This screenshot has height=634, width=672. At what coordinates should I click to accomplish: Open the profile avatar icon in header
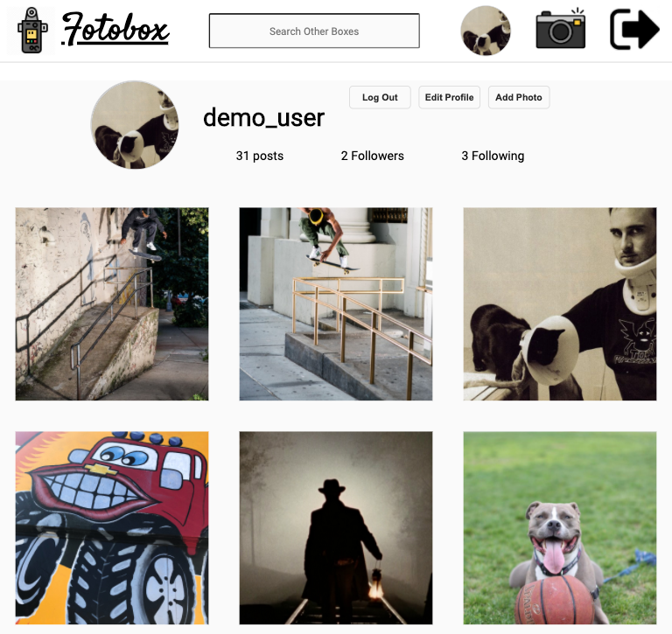486,31
